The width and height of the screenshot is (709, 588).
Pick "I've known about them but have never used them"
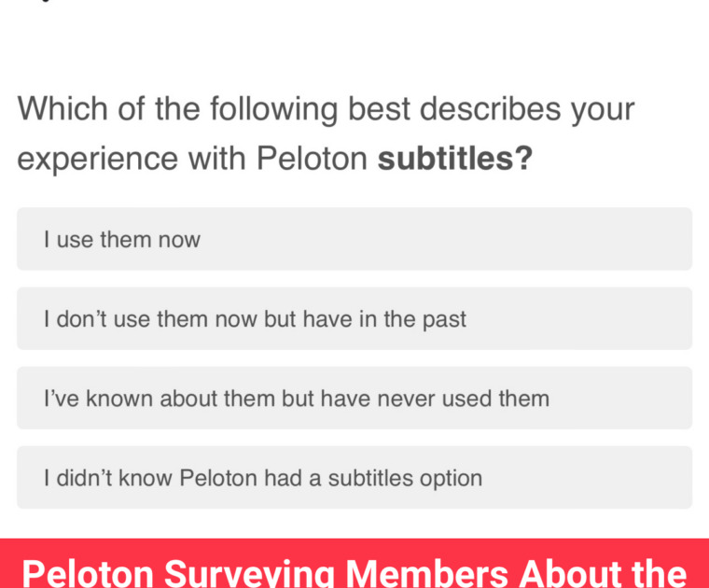354,399
